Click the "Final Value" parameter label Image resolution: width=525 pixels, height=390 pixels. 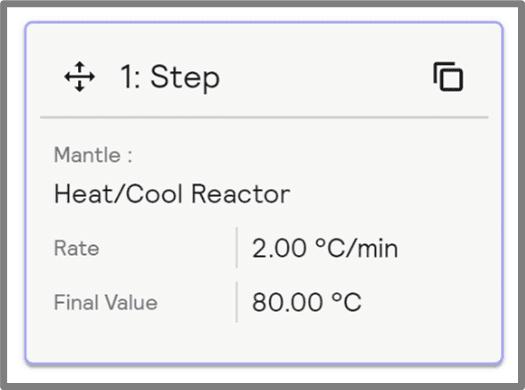pos(106,302)
